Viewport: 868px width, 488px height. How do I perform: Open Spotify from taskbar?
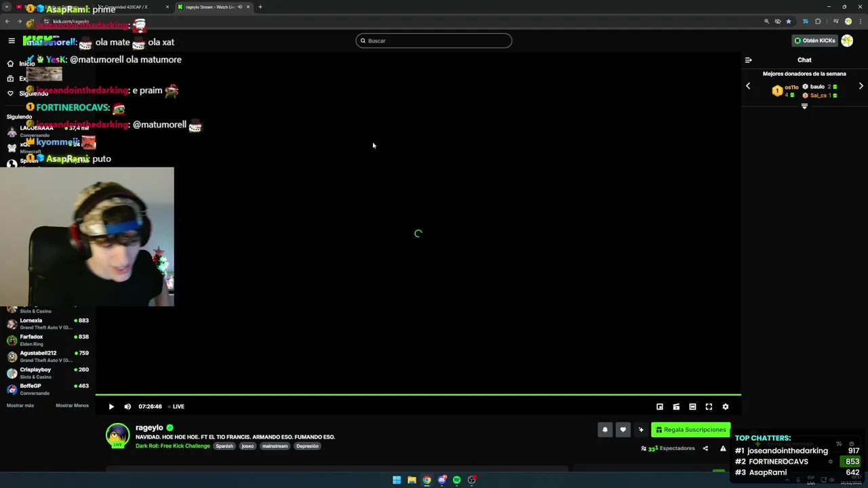tap(457, 480)
